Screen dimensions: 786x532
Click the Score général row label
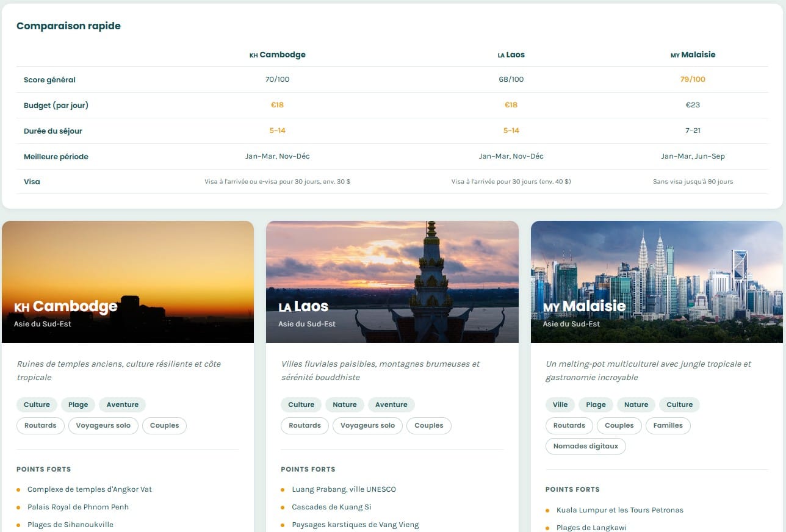(49, 80)
